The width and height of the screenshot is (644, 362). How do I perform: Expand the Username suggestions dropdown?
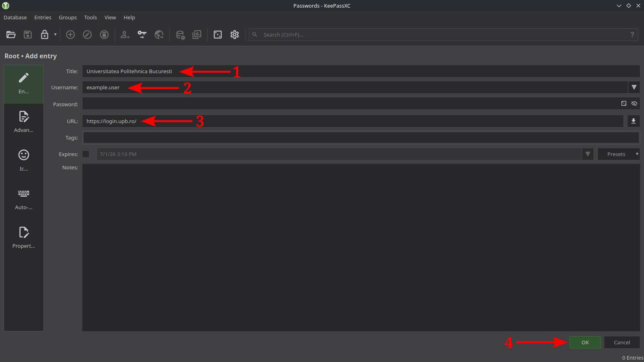634,87
